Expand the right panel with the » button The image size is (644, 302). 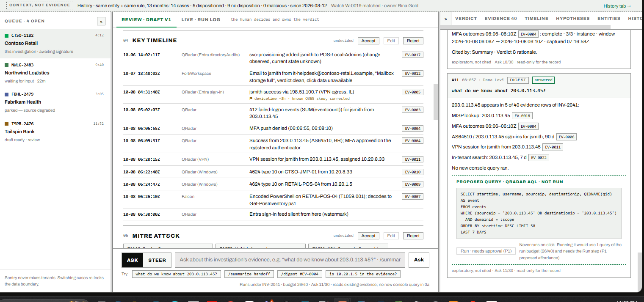point(446,19)
